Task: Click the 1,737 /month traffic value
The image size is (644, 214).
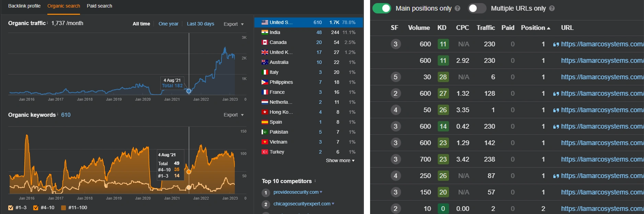Action: pyautogui.click(x=67, y=23)
